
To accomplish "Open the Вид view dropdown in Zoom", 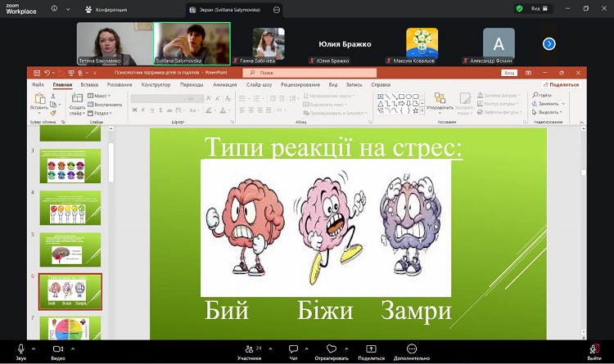I will click(537, 8).
